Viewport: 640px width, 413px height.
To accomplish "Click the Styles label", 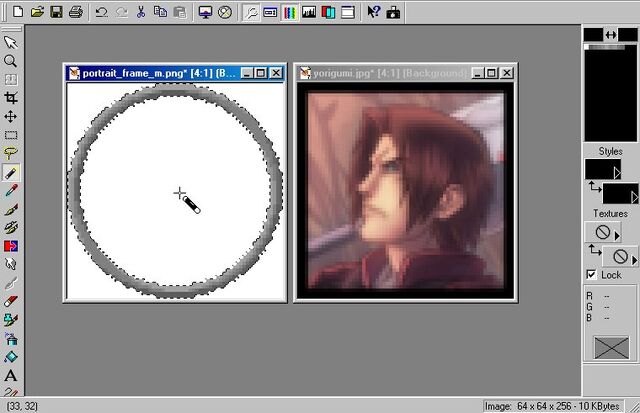I will [x=610, y=151].
